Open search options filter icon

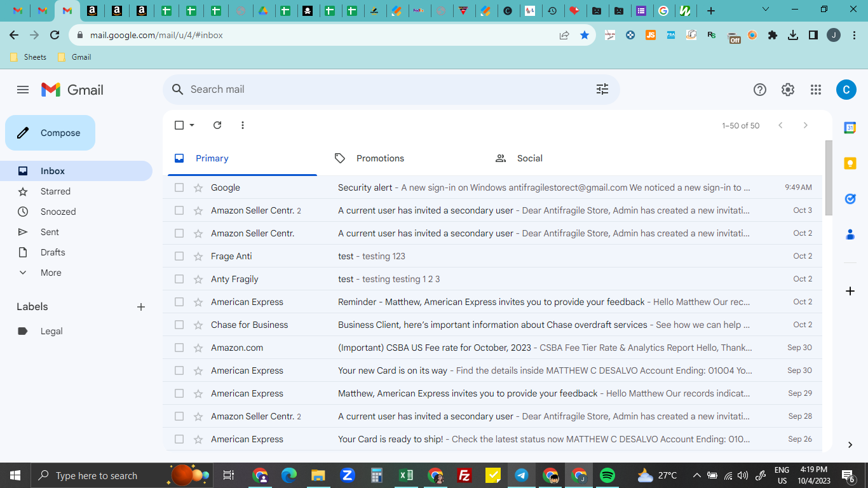(602, 90)
